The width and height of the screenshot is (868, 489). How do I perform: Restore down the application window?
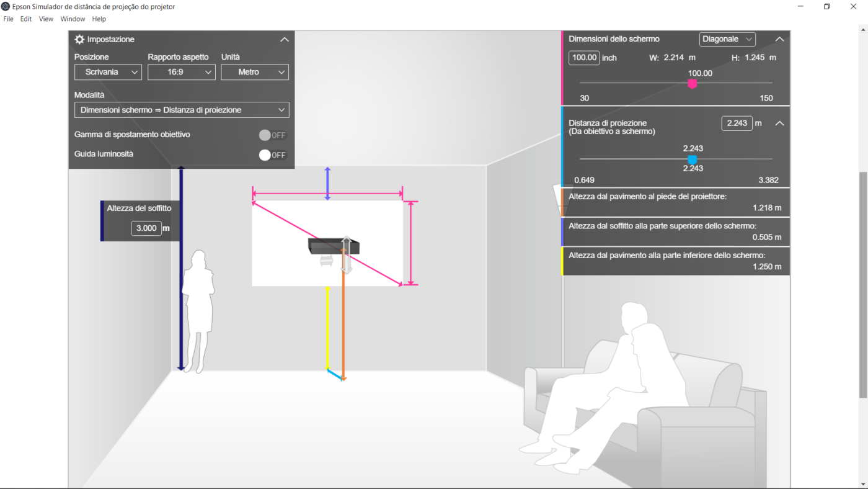coord(826,6)
